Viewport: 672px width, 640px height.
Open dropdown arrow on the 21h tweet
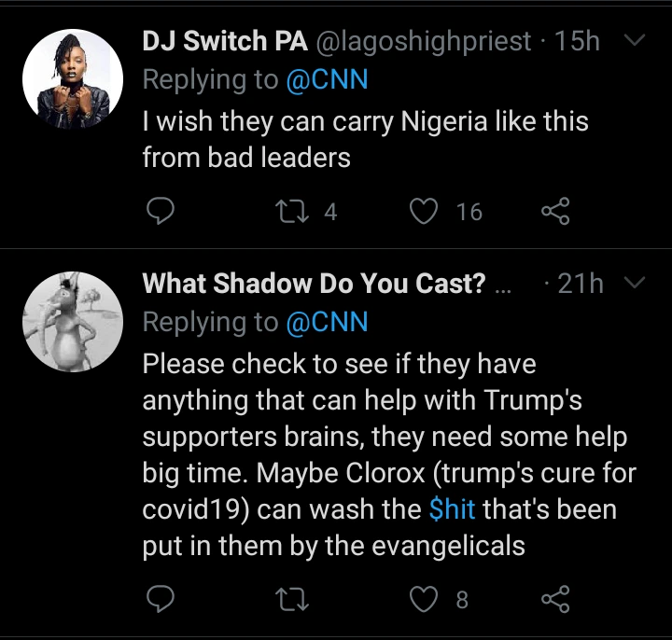[633, 283]
